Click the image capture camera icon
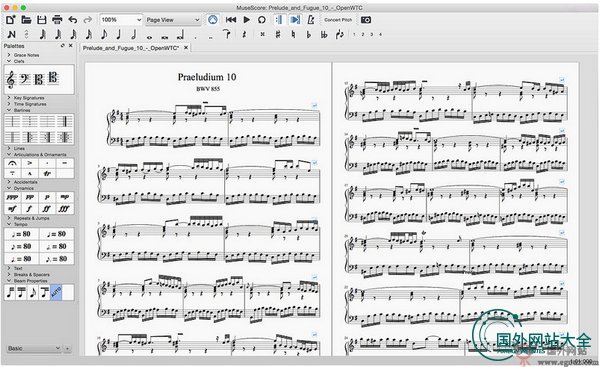Screen dimensions: 600x367 (366, 20)
